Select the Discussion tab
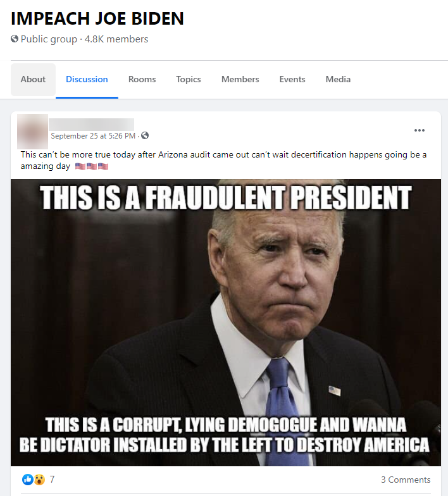The image size is (448, 496). 87,80
